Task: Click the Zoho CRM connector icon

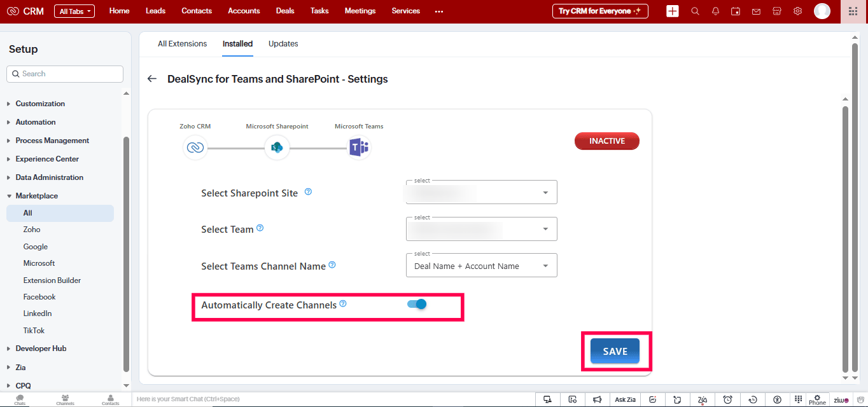Action: pos(195,148)
